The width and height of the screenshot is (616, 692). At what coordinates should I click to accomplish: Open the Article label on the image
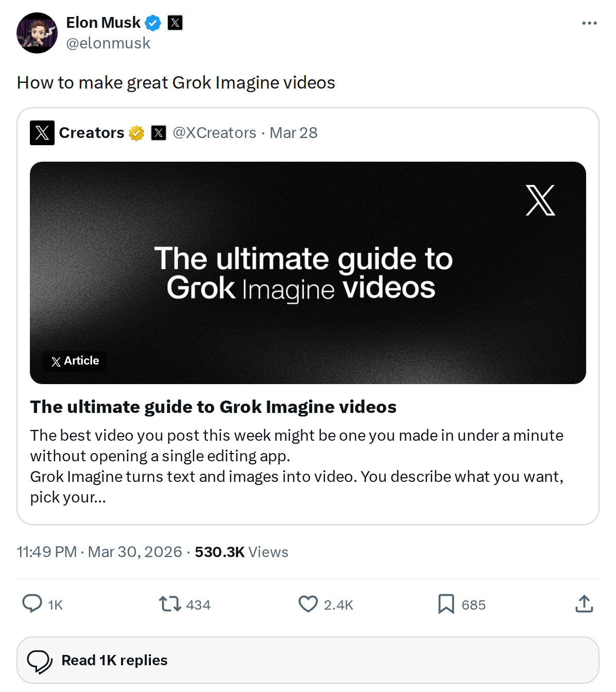[x=74, y=360]
